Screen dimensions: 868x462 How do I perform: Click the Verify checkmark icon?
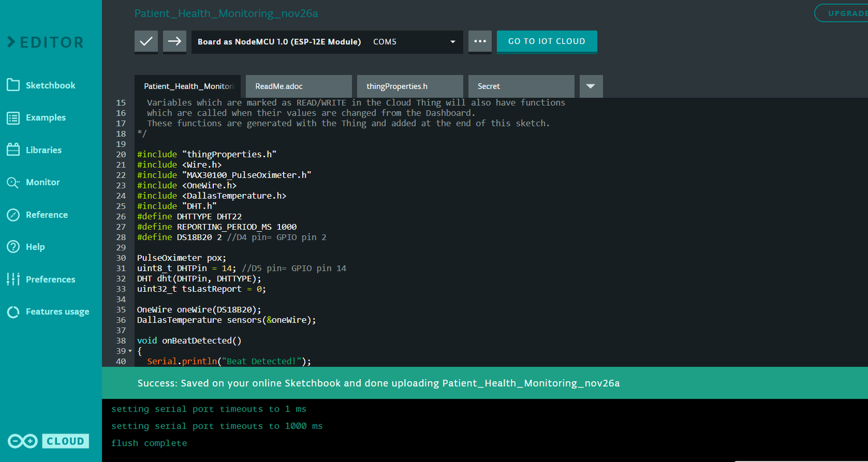[146, 41]
